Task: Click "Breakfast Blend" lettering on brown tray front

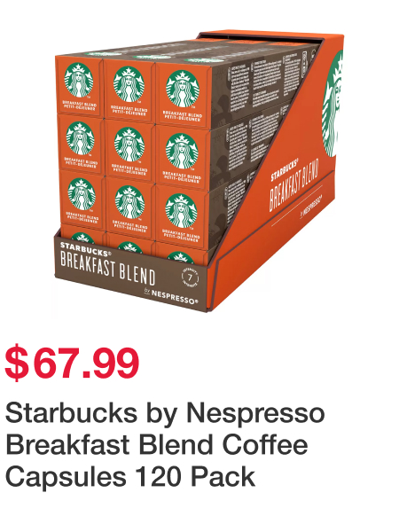Action: coord(107,269)
